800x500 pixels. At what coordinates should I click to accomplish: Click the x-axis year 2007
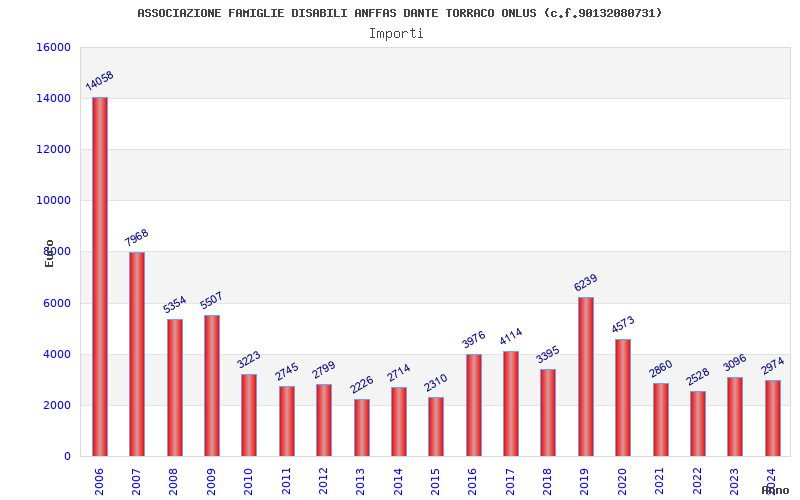[136, 482]
